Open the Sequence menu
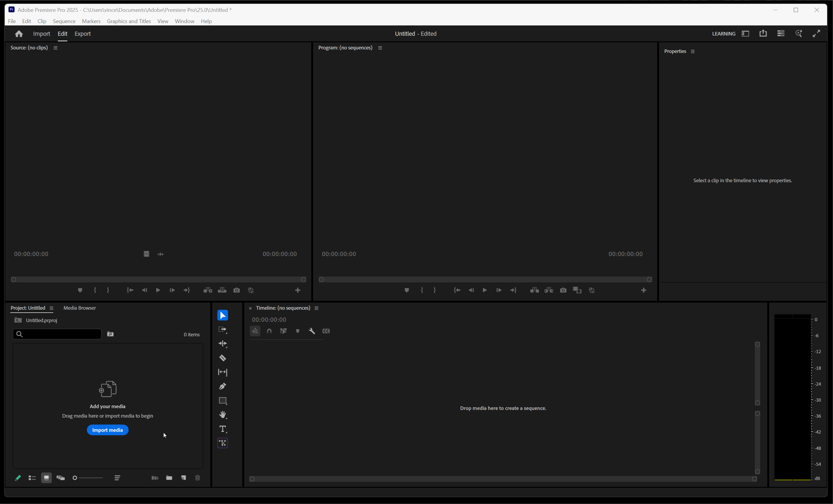The height and width of the screenshot is (504, 833). click(64, 21)
